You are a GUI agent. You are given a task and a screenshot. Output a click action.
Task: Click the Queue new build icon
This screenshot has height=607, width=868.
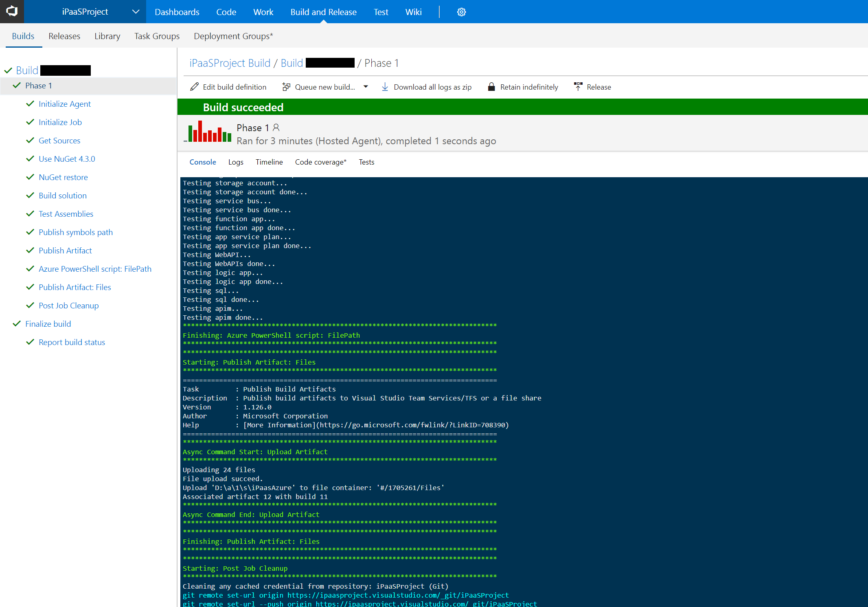coord(286,87)
